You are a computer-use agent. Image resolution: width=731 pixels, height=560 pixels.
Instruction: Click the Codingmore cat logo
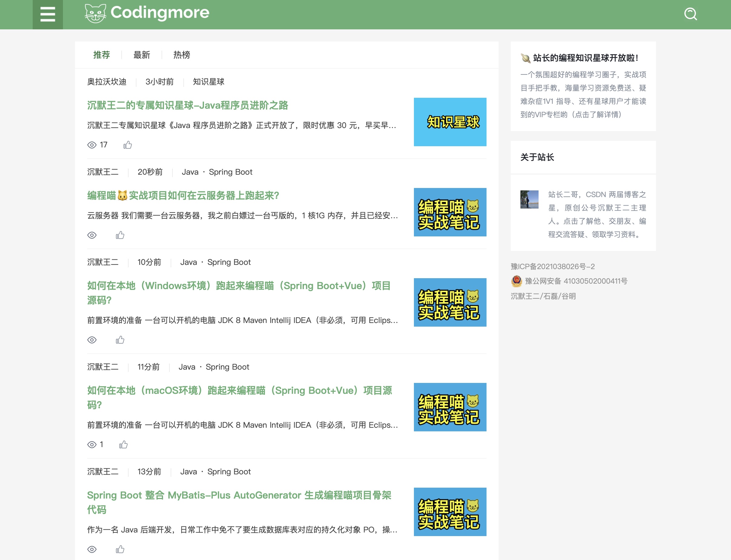click(x=95, y=13)
